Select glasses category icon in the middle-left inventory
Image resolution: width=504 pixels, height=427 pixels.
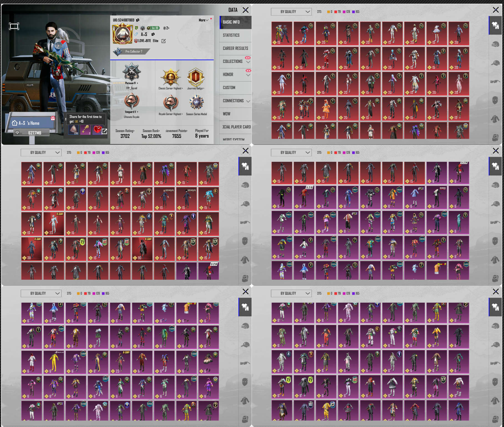[245, 222]
